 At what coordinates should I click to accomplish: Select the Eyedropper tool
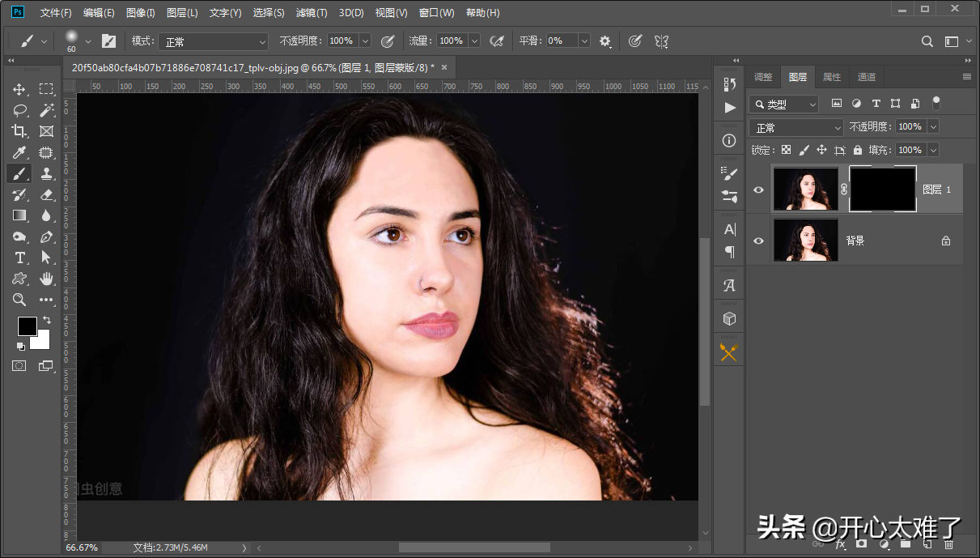[x=19, y=152]
